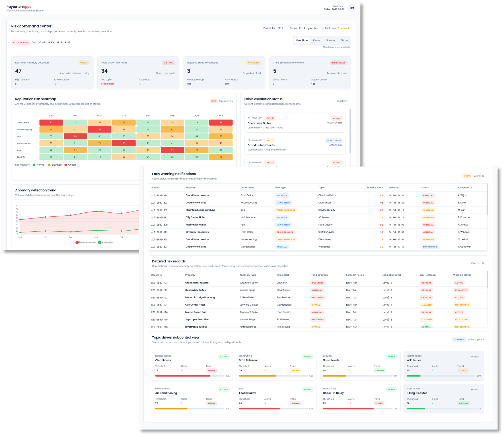
Task: Click the CRISIS TRIGGER badge on Skycraper Executive alert
Action: tap(285, 232)
